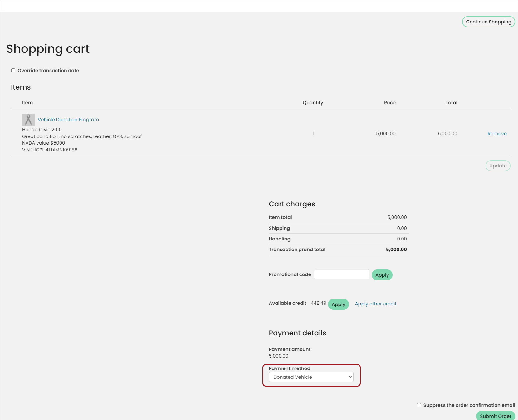This screenshot has width=518, height=420.
Task: Click the Continue Shopping button
Action: tap(488, 22)
